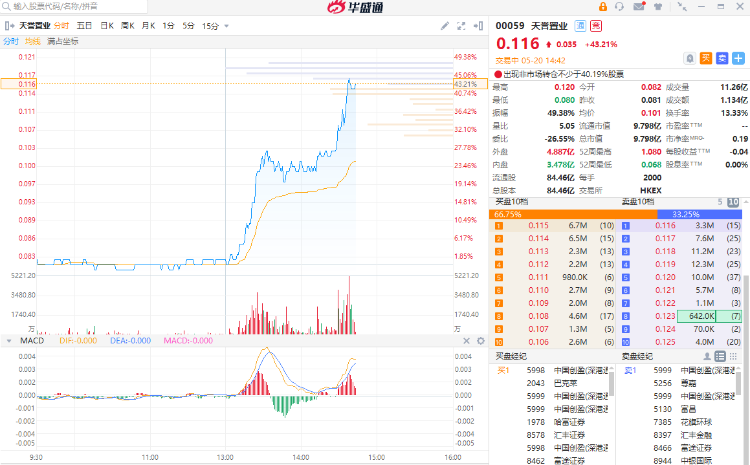Click the broker queue person icon
The height and width of the screenshot is (465, 750).
pyautogui.click(x=706, y=356)
